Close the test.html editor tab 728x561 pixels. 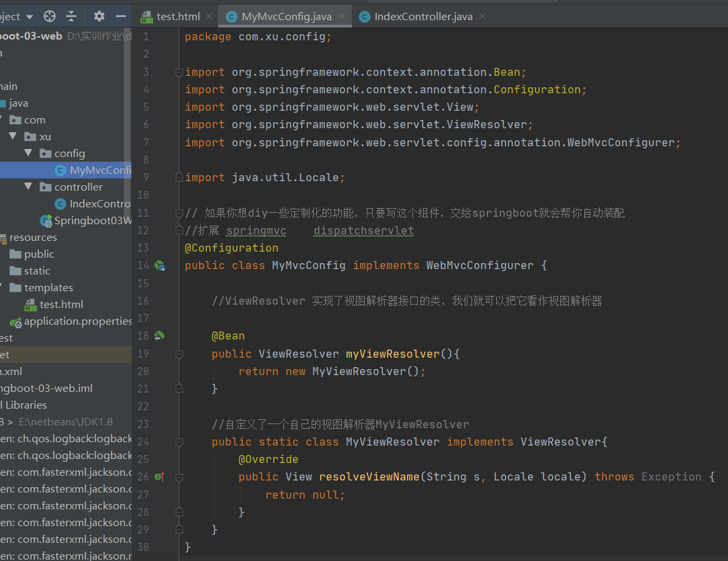pyautogui.click(x=208, y=16)
